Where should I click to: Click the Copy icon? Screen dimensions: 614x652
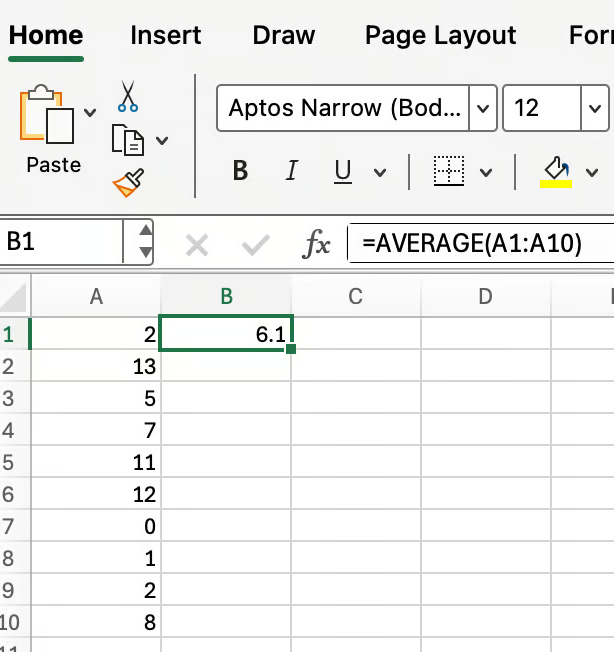127,139
